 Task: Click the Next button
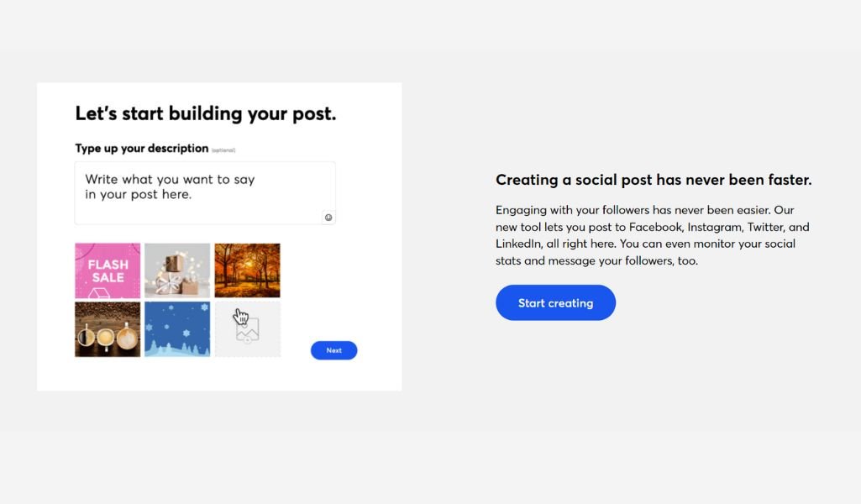(x=333, y=350)
